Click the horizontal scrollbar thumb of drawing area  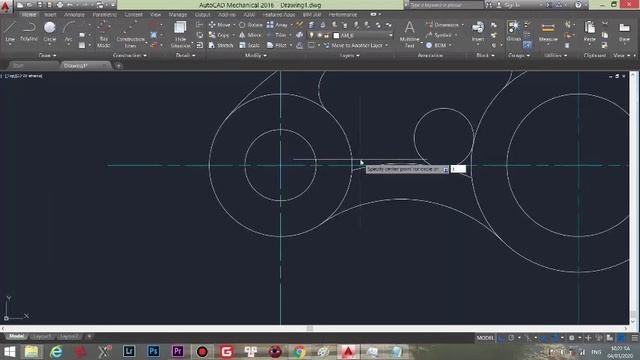click(310, 328)
